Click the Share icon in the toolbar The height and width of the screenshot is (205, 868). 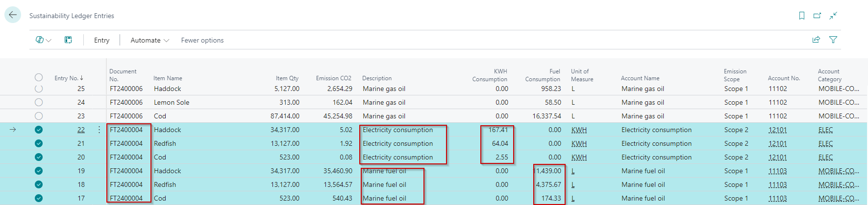click(816, 40)
